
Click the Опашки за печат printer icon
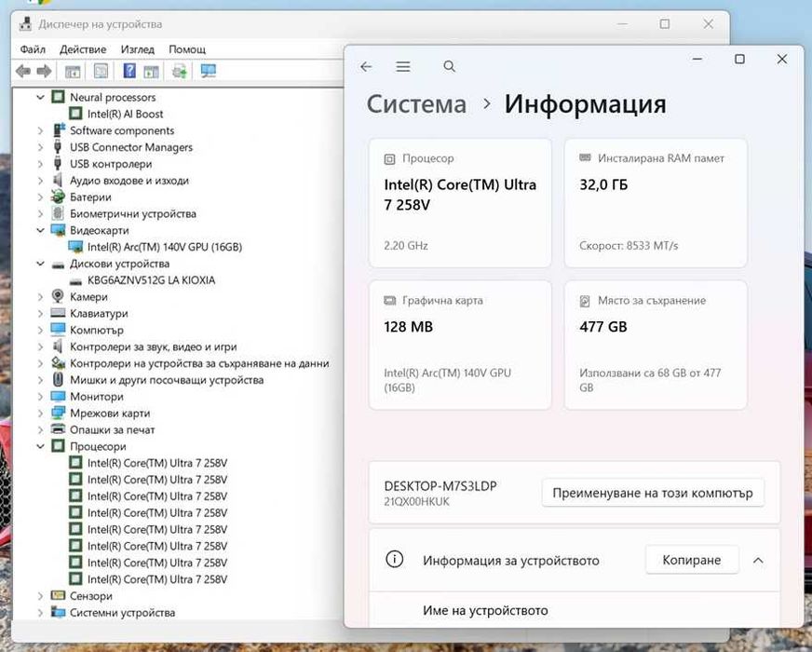(x=58, y=428)
